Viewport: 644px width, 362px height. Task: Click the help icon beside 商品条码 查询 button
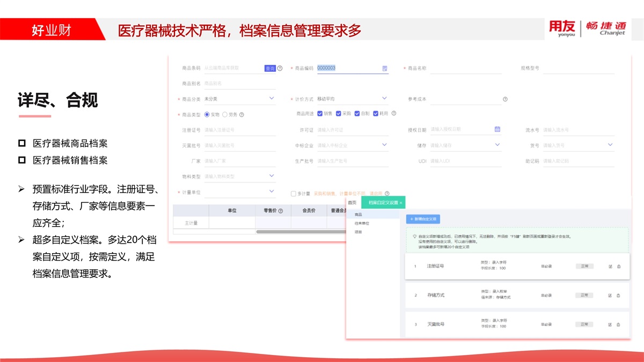tap(280, 68)
